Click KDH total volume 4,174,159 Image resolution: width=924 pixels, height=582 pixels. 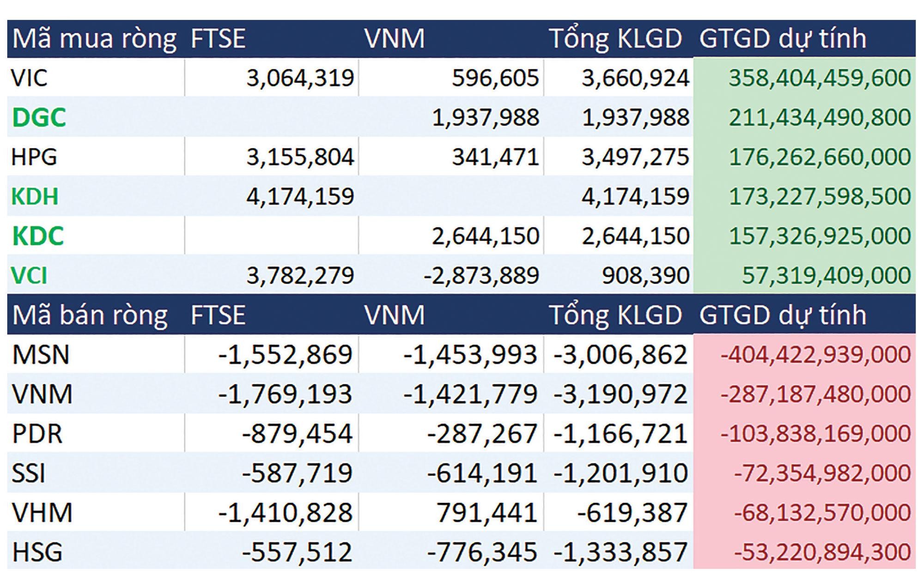point(635,197)
